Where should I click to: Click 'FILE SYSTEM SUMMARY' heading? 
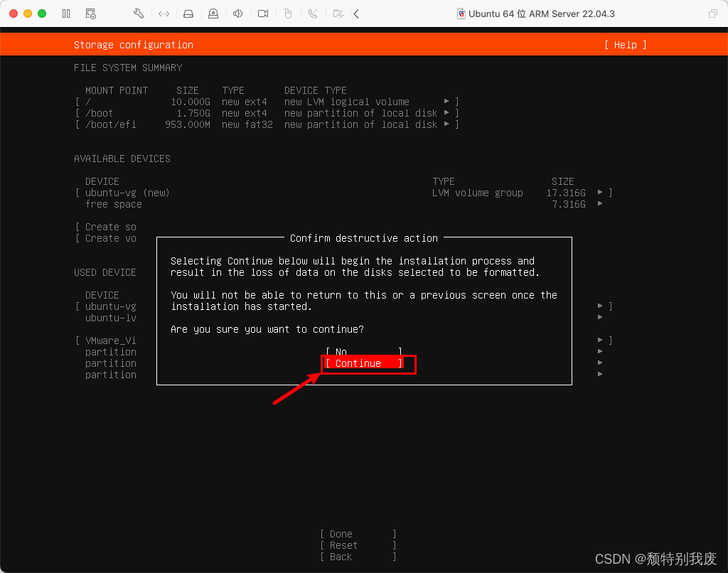128,68
